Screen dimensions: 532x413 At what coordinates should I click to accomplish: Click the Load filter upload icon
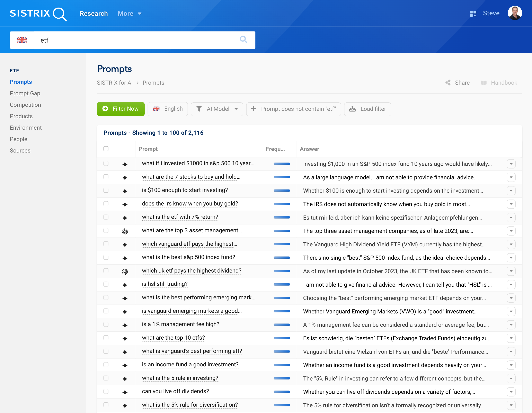coord(352,109)
